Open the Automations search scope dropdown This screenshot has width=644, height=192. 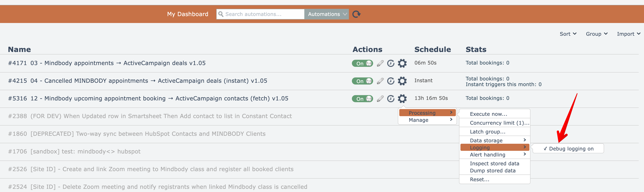point(326,14)
